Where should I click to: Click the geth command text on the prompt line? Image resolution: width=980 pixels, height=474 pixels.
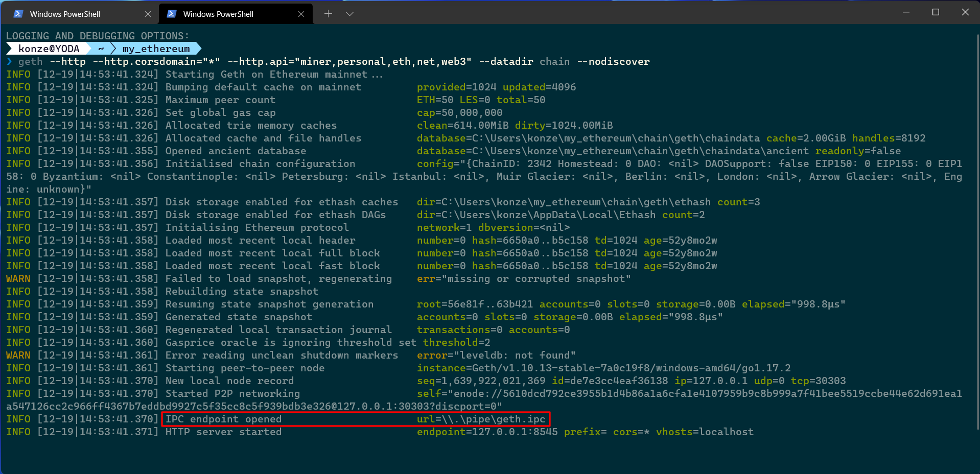click(x=31, y=61)
